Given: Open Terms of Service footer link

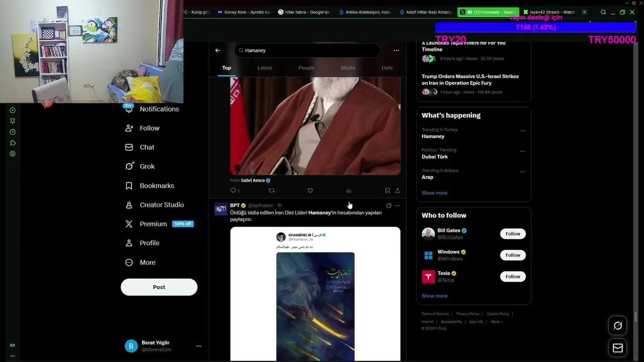Looking at the screenshot, I should 435,314.
